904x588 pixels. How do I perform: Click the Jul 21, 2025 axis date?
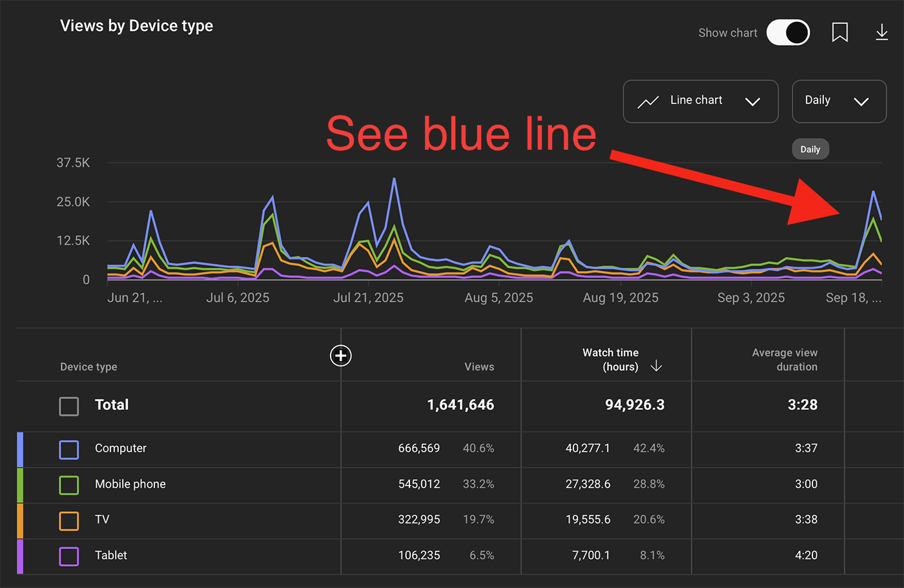point(368,298)
